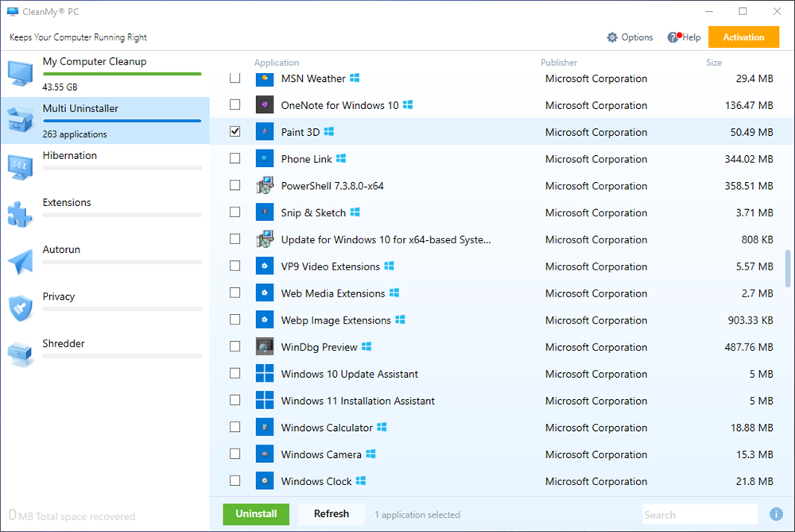Open Activation from the top bar
This screenshot has height=532, width=795.
pyautogui.click(x=743, y=37)
